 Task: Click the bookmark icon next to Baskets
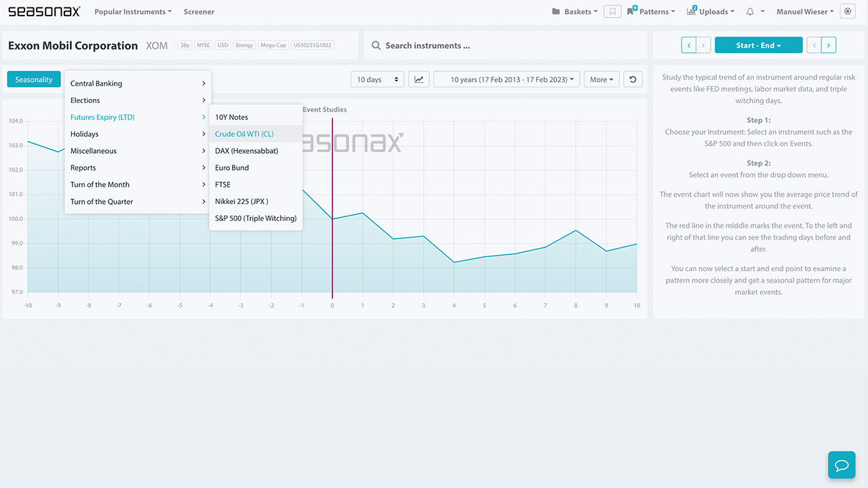(612, 12)
